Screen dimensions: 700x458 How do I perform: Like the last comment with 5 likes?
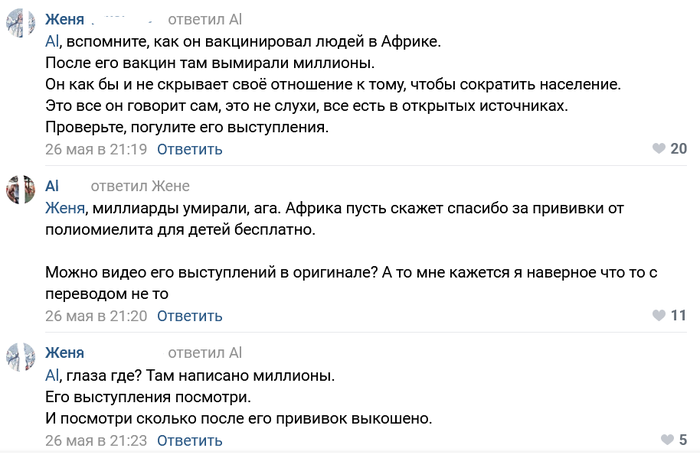[x=667, y=440]
